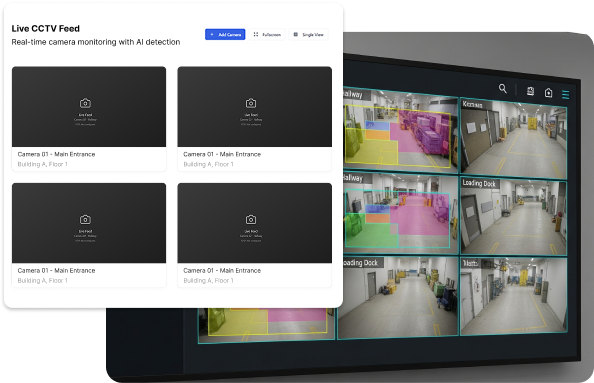Select the monitor's Hallway feed with the green zone
594x383 pixels.
pos(401,214)
